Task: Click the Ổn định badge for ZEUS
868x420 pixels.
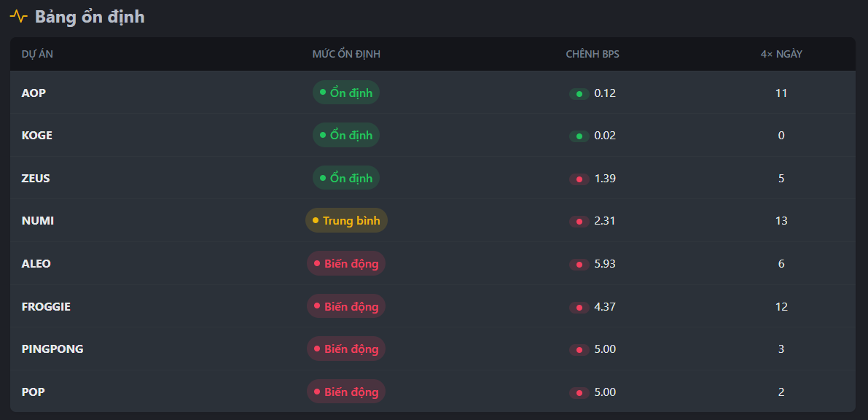Action: click(346, 178)
